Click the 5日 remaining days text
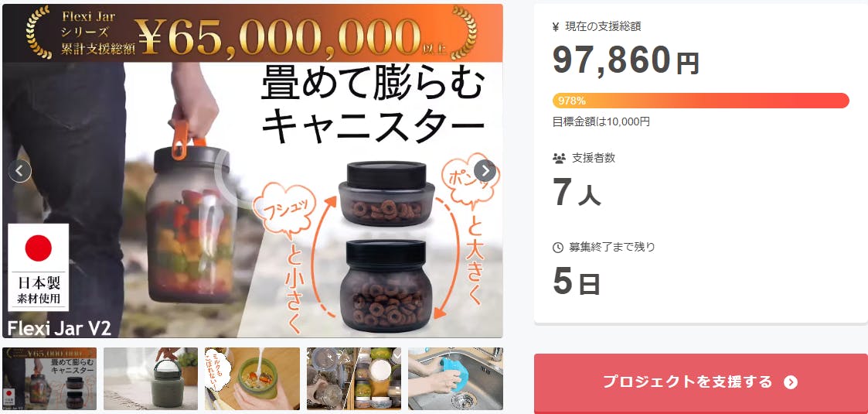The height and width of the screenshot is (414, 868). click(x=577, y=282)
